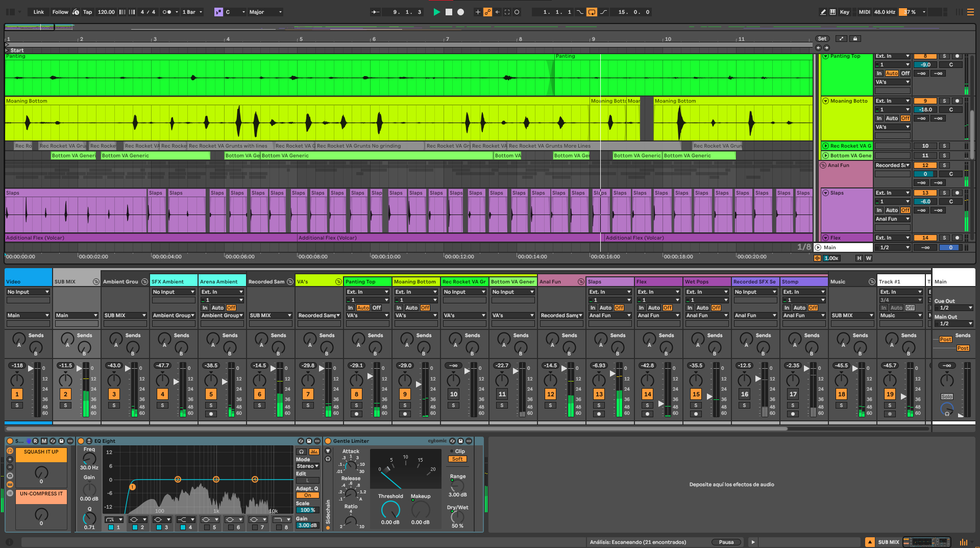Image resolution: width=980 pixels, height=548 pixels.
Task: Toggle the Arrangement Loop switch
Action: (592, 12)
